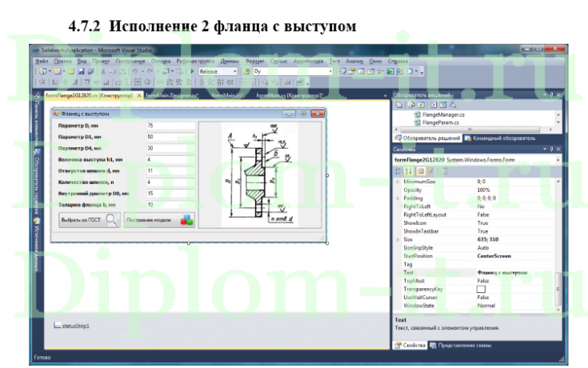The image size is (588, 368).
Task: Open the Справка menu
Action: click(x=398, y=61)
